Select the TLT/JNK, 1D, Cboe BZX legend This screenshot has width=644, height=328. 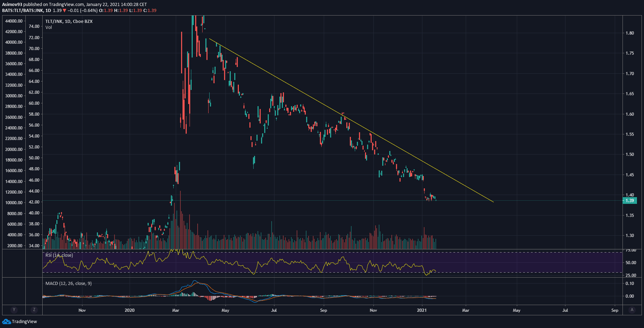(69, 21)
